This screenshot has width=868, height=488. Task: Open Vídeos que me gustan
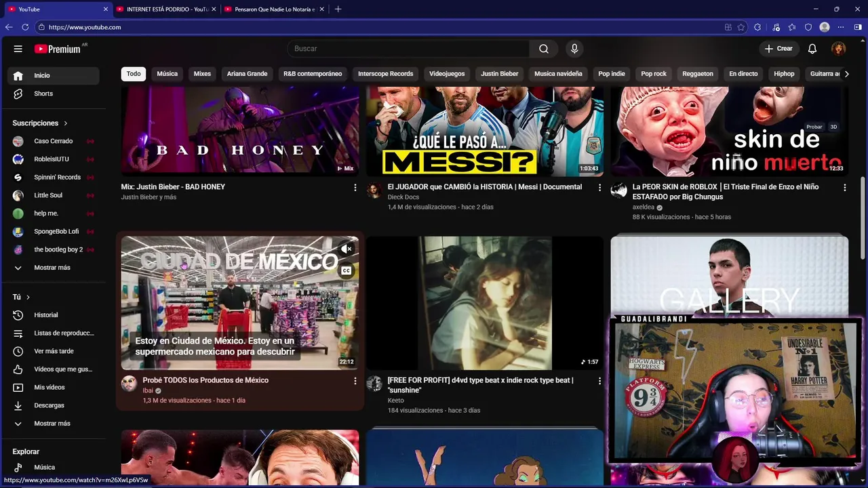(53, 369)
